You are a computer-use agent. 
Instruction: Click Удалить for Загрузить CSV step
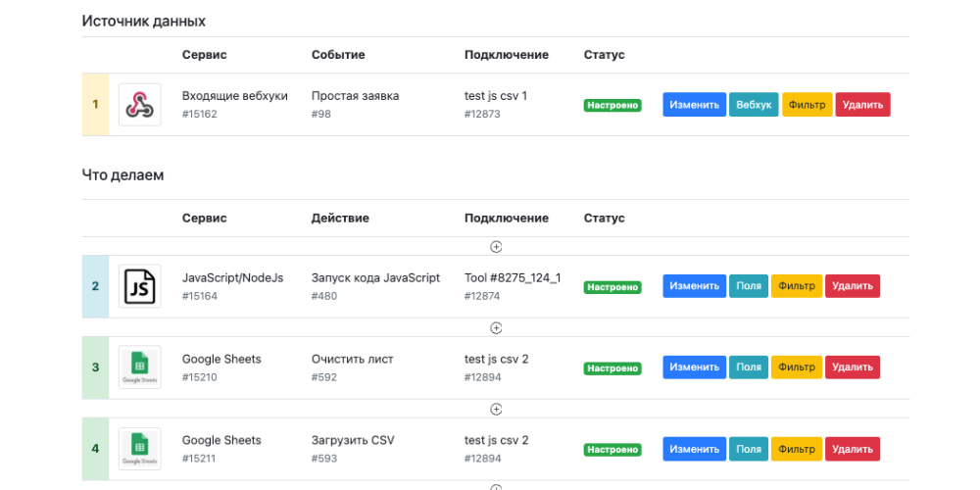tap(853, 449)
